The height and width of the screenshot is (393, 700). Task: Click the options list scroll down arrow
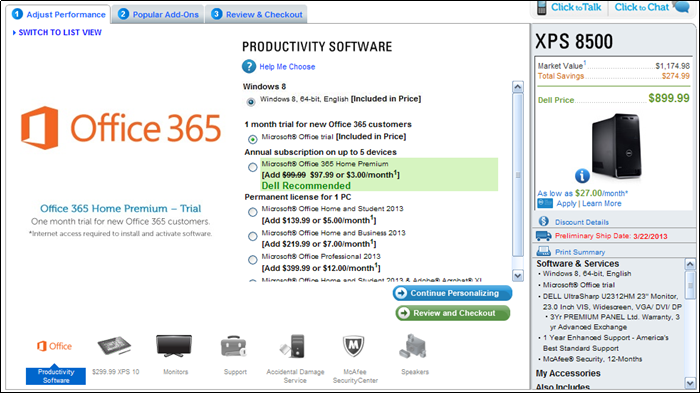pyautogui.click(x=518, y=276)
